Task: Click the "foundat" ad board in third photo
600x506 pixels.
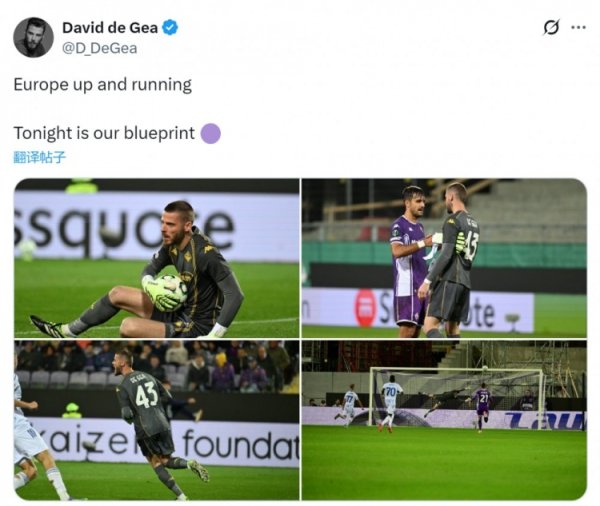Action: (240, 444)
